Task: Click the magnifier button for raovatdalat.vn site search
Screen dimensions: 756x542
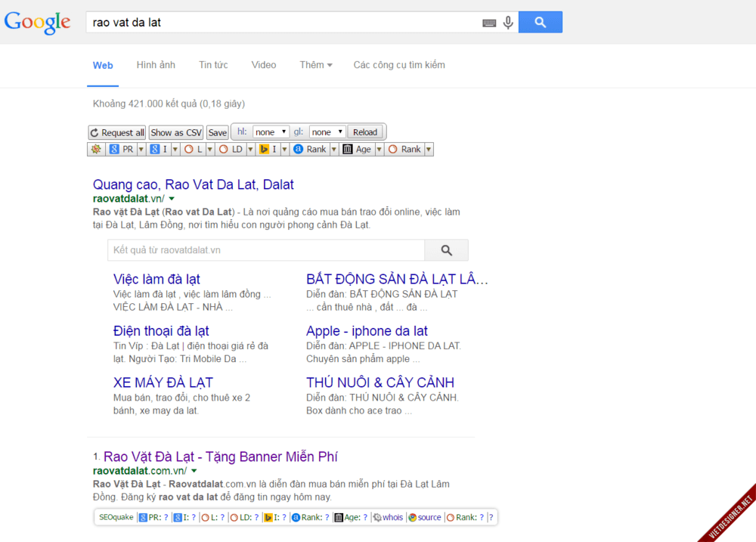Action: point(447,250)
